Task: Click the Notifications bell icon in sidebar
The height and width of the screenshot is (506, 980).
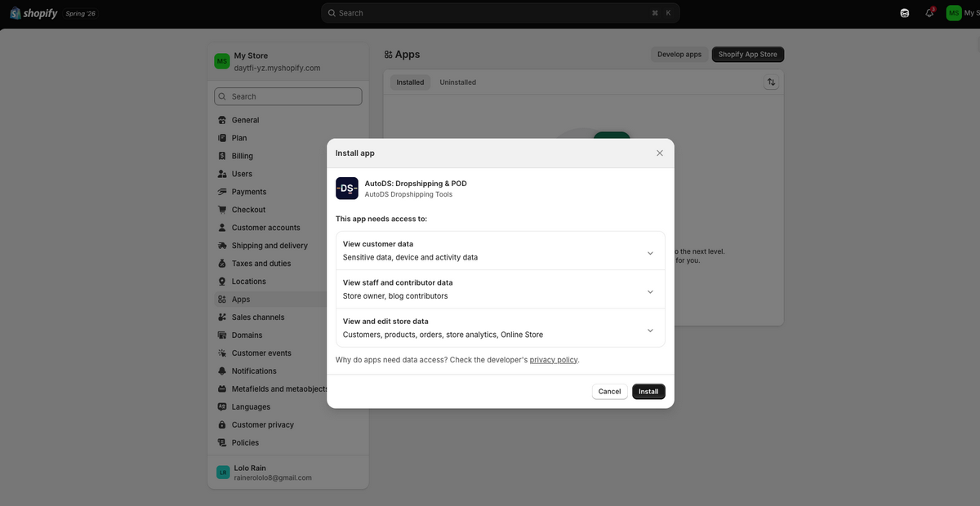Action: coord(222,371)
